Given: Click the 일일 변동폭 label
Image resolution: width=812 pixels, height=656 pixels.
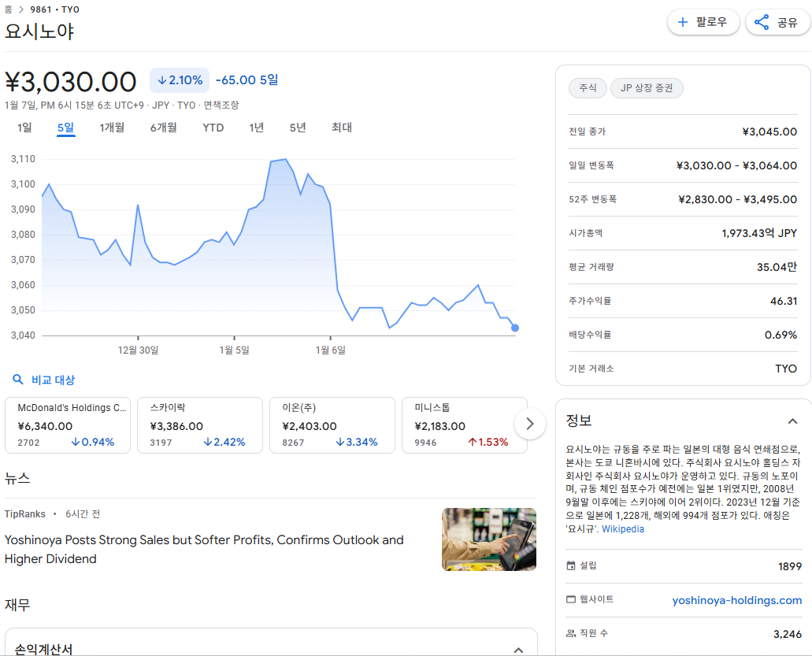Looking at the screenshot, I should pyautogui.click(x=591, y=165).
